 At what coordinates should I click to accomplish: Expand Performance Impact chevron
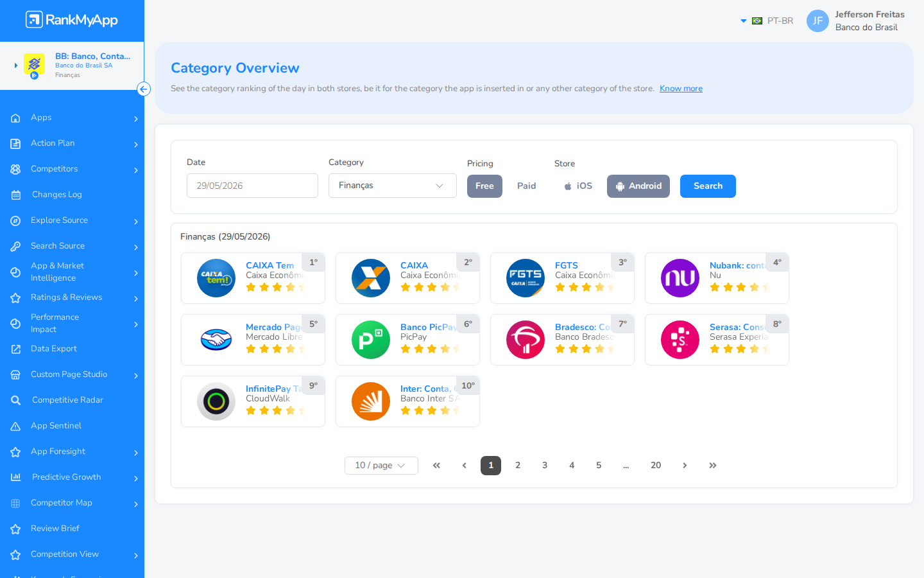136,324
